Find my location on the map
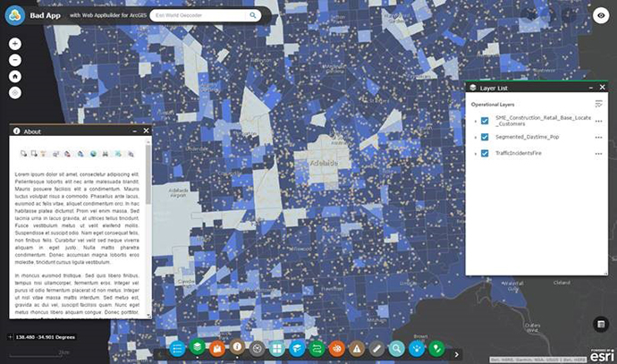The image size is (617, 364). click(15, 93)
